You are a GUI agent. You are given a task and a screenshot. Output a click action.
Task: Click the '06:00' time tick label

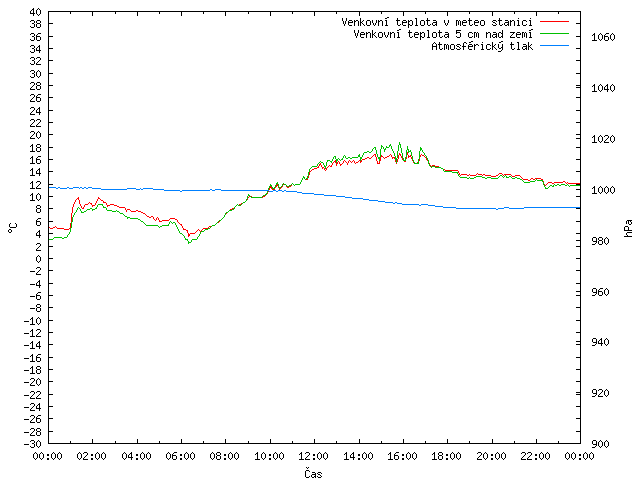pyautogui.click(x=180, y=456)
